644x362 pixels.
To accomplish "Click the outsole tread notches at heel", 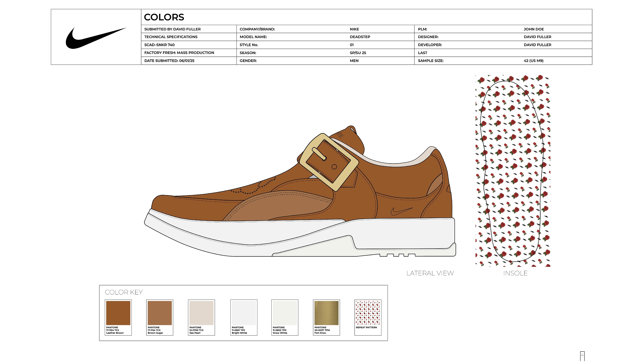I will tap(397, 255).
